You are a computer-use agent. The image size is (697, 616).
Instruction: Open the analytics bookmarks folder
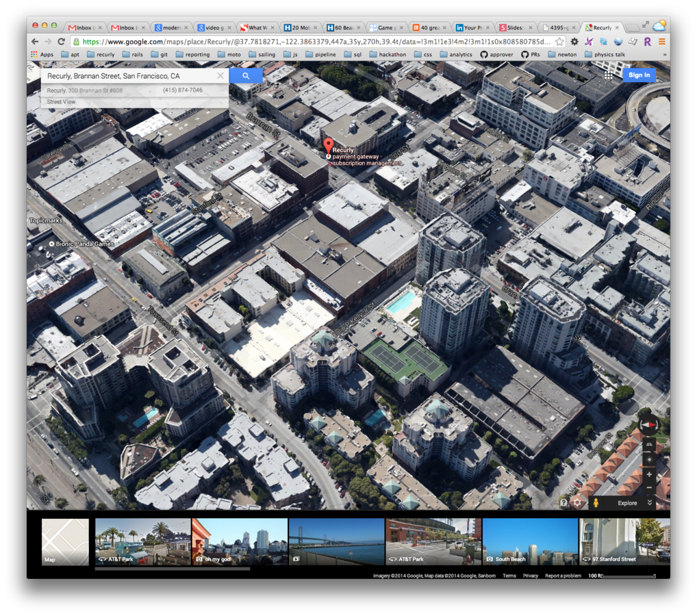coord(456,54)
